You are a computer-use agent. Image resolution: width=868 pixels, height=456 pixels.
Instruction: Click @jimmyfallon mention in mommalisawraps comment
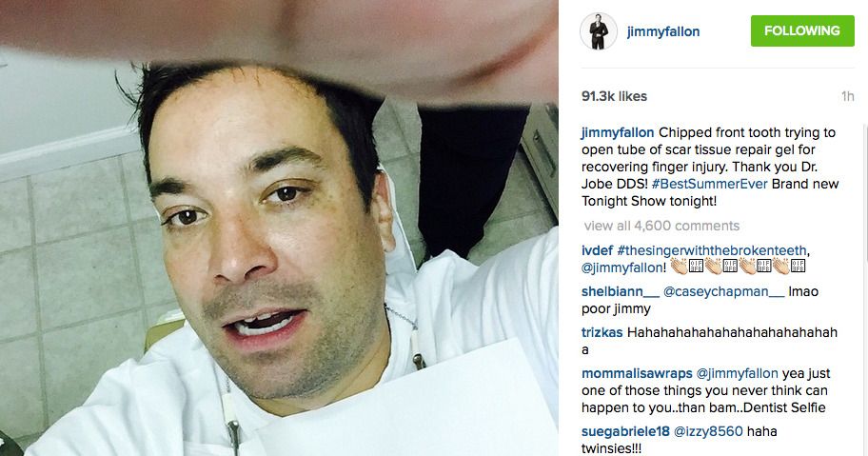(737, 373)
